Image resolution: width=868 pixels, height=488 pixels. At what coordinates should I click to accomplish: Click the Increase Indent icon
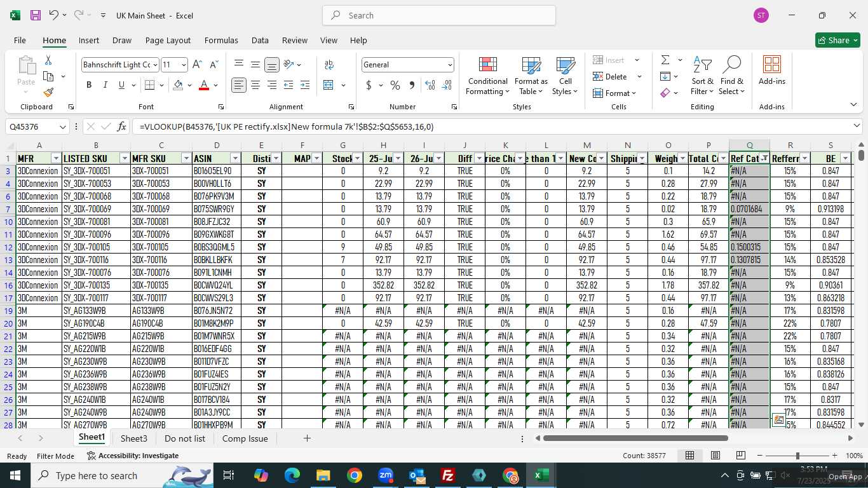305,85
